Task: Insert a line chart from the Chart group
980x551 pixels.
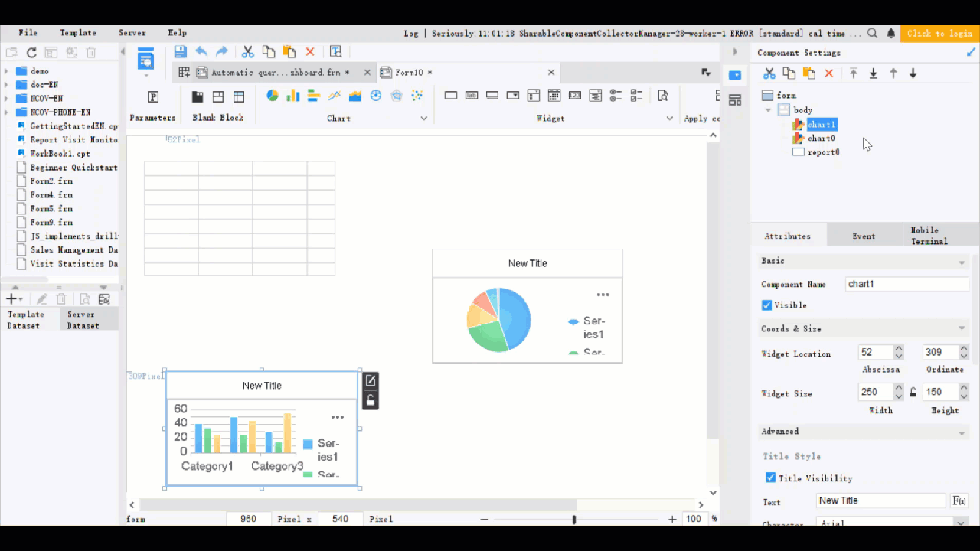Action: (334, 96)
